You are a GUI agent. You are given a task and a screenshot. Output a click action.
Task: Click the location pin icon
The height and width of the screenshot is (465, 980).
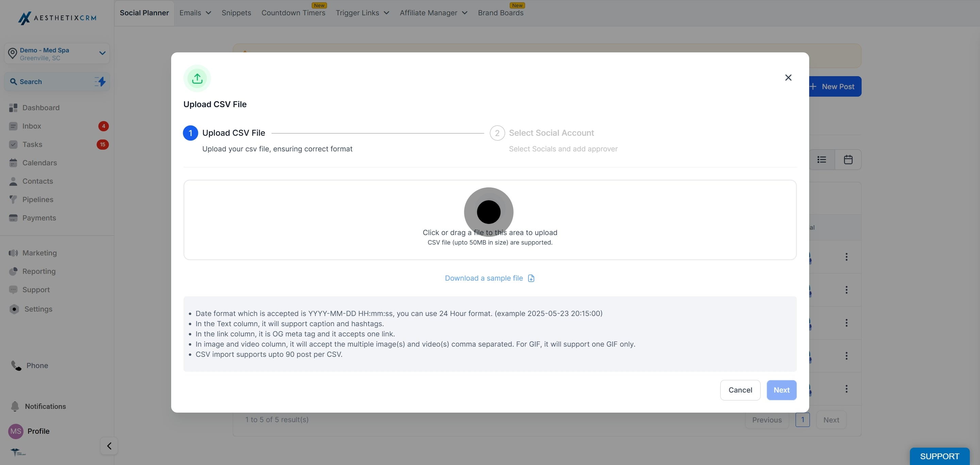point(13,54)
